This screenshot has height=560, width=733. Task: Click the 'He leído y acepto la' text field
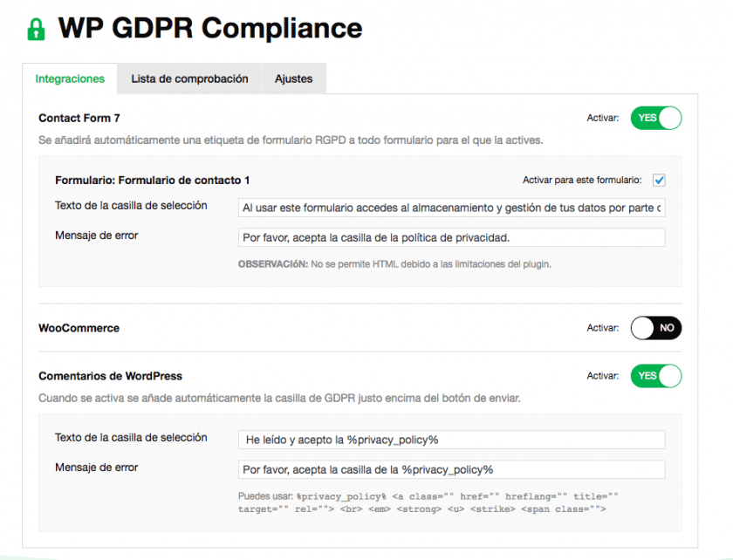point(451,440)
